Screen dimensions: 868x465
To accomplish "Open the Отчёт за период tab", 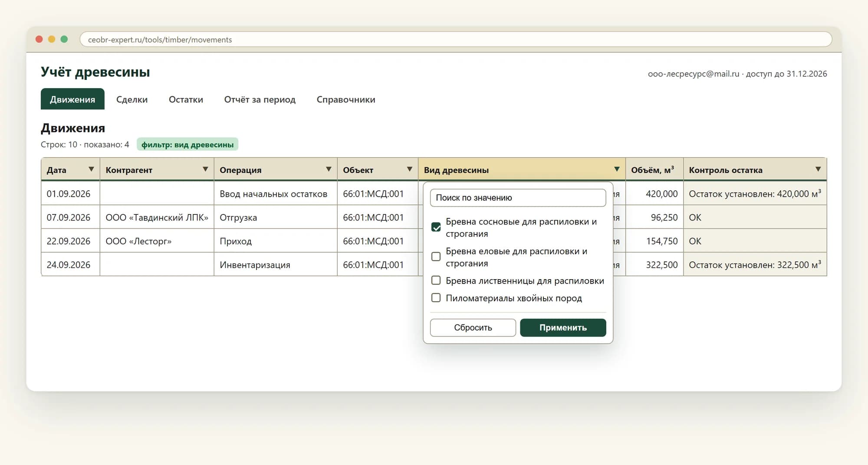I will click(x=260, y=99).
